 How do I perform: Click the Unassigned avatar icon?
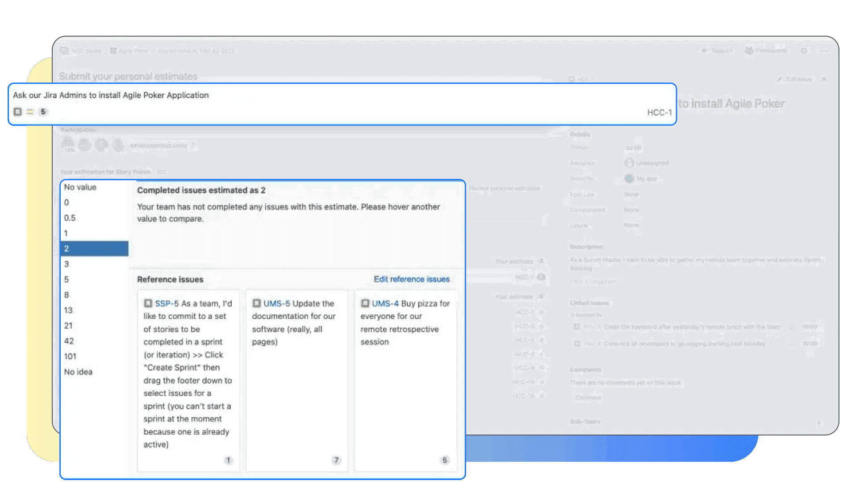[x=629, y=163]
